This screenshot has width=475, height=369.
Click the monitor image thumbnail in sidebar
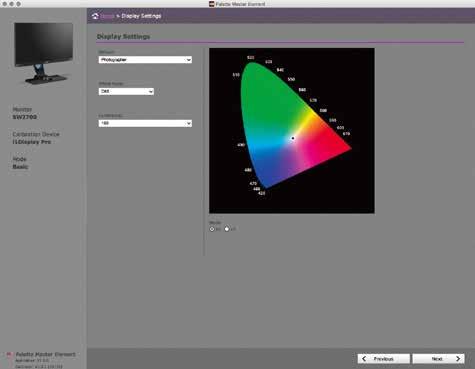click(43, 53)
